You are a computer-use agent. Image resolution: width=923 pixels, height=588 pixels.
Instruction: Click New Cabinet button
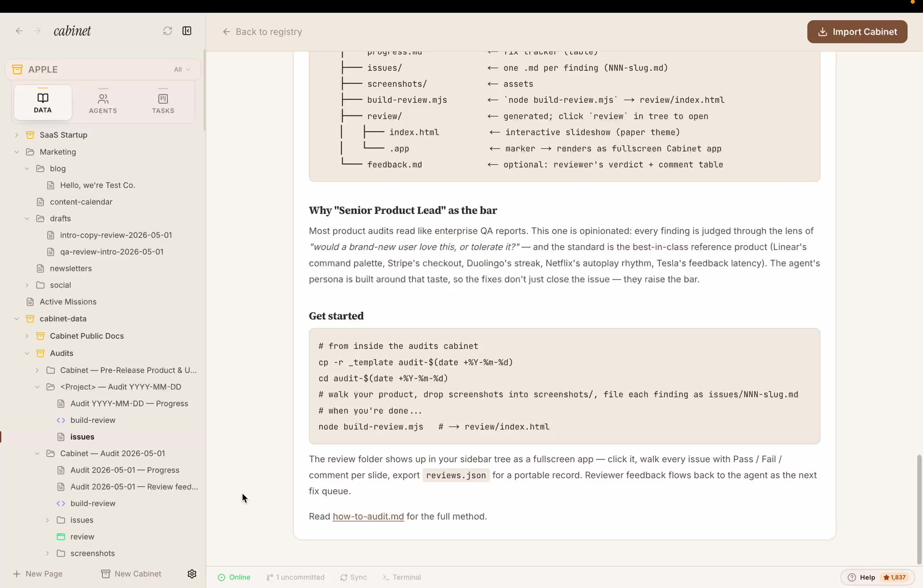pos(131,574)
